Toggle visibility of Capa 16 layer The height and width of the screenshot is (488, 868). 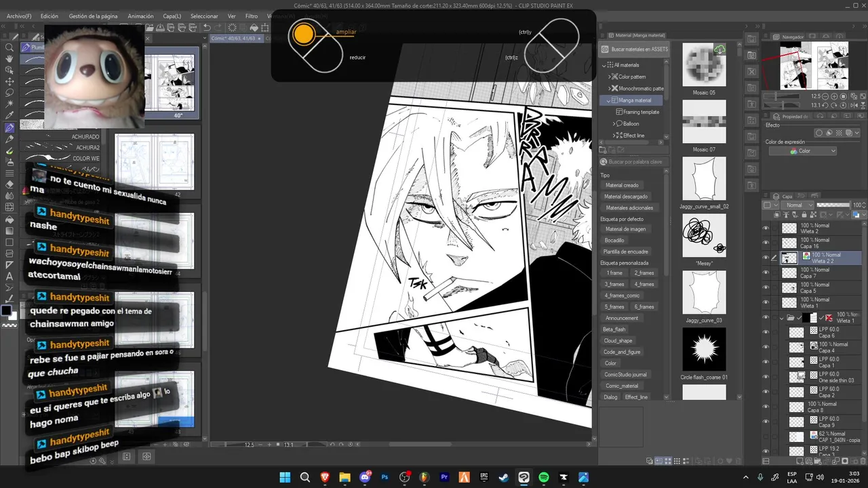(766, 243)
